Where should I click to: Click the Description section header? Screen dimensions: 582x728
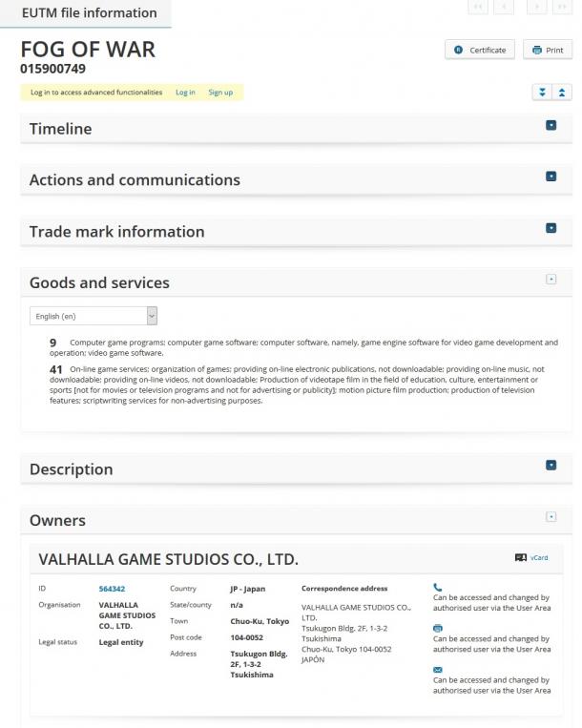point(296,468)
